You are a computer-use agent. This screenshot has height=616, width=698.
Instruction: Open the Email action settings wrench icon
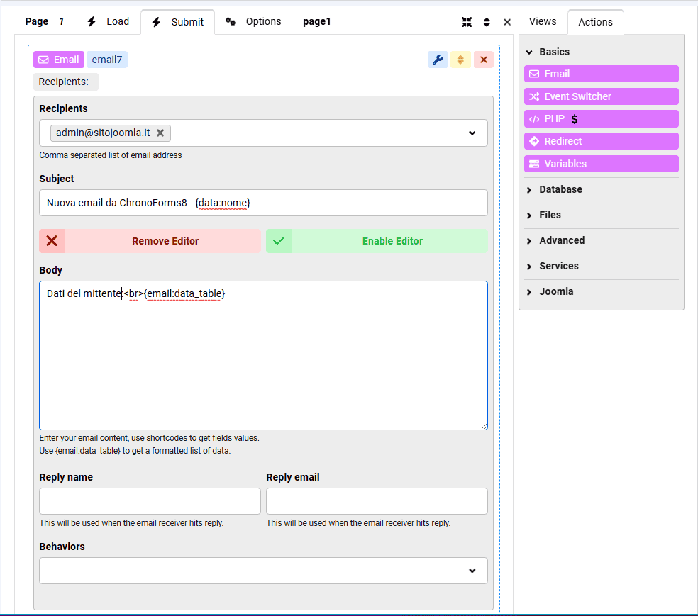(438, 60)
